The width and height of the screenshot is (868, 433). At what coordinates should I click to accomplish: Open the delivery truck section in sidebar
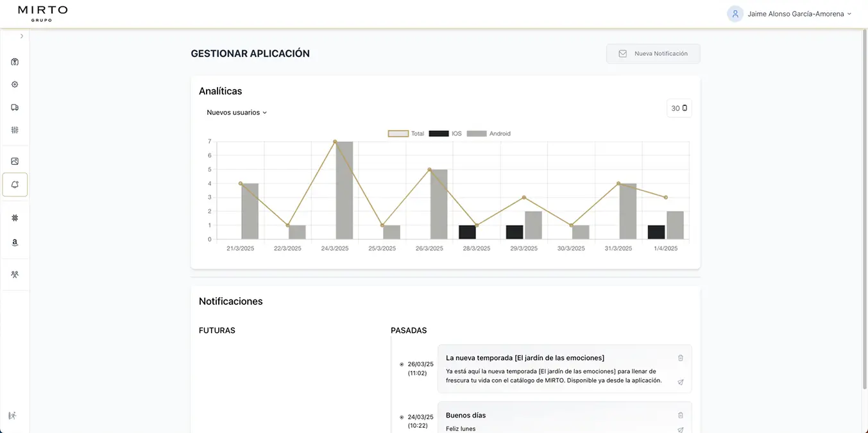(15, 107)
